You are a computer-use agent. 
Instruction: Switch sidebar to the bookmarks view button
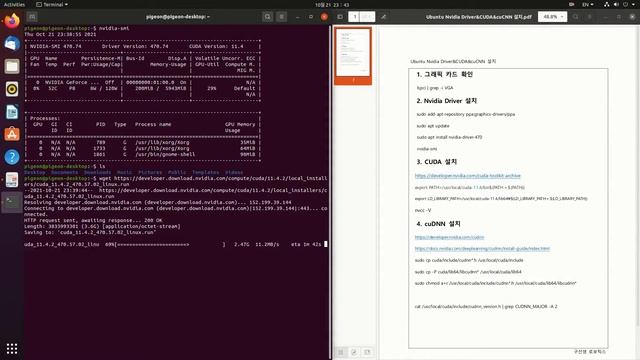click(367, 352)
